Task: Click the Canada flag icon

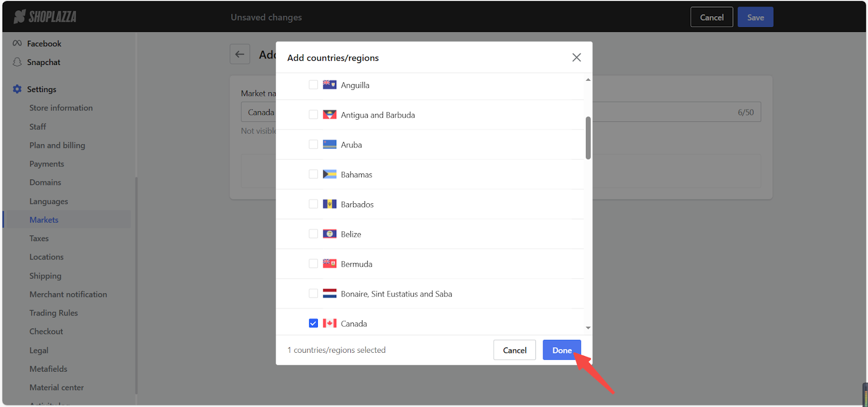Action: [329, 324]
